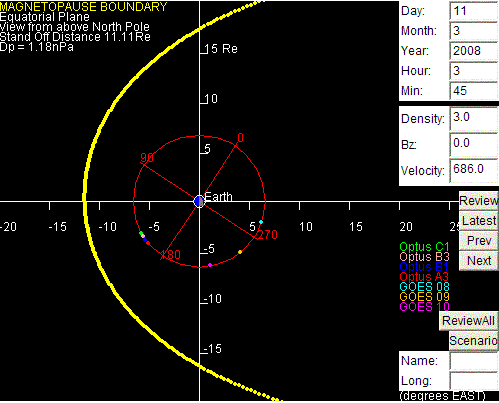Select the orange GOES 09 satellite marker
This screenshot has width=499, height=403.
click(x=240, y=252)
